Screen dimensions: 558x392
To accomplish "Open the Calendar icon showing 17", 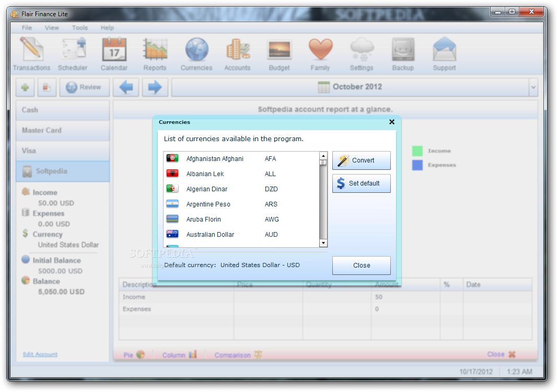I will [x=114, y=54].
